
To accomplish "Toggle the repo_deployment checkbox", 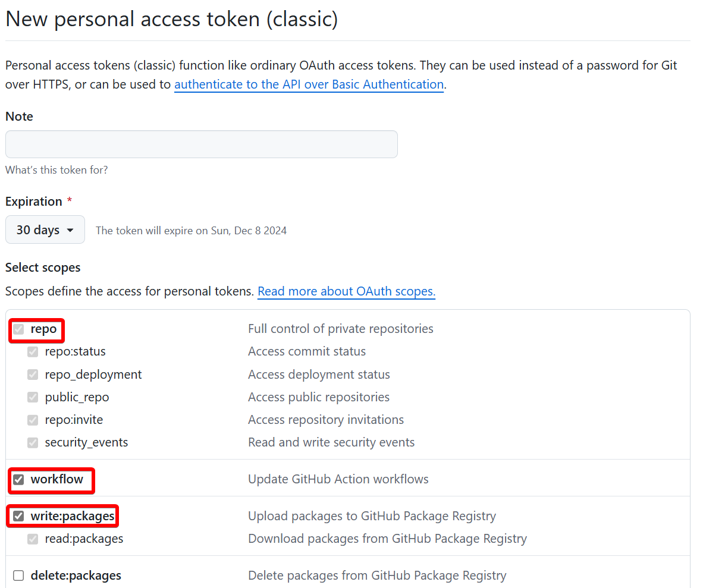I will tap(33, 375).
